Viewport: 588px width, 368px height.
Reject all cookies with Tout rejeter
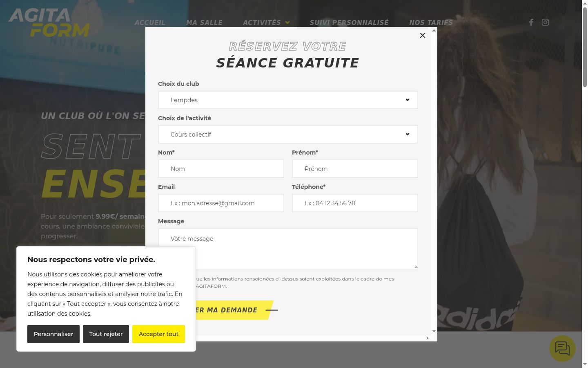pyautogui.click(x=106, y=334)
